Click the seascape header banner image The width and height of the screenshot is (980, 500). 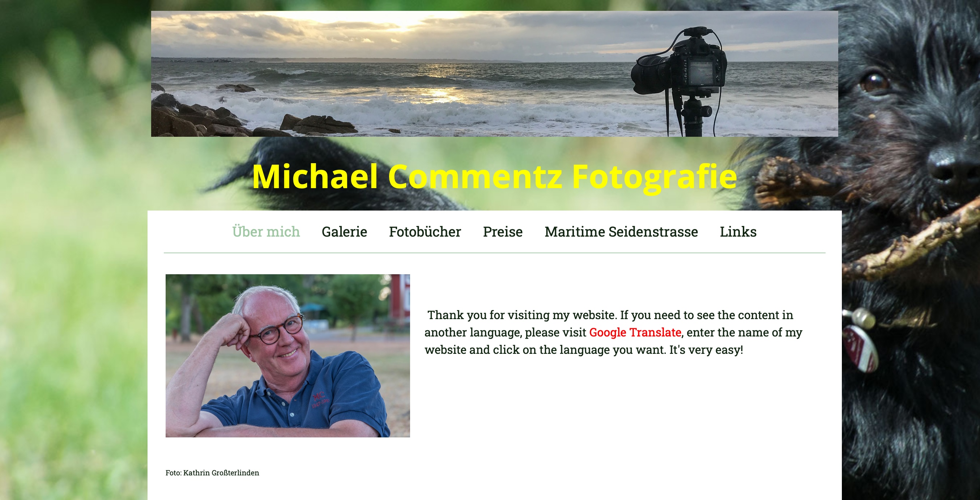pos(495,74)
